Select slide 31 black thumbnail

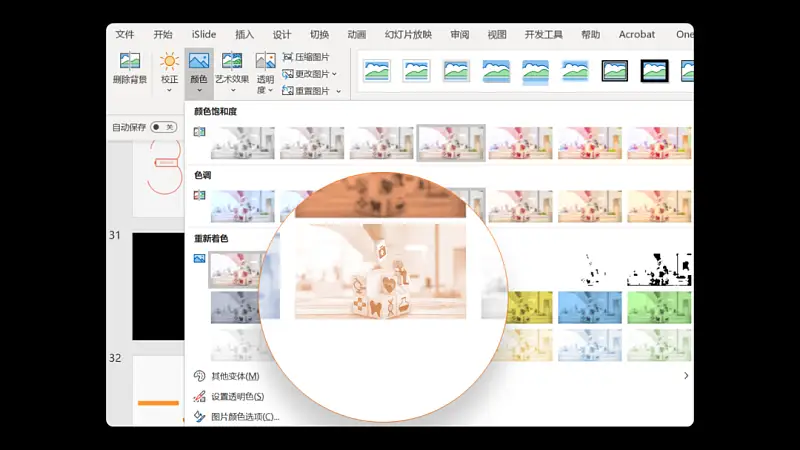point(158,286)
